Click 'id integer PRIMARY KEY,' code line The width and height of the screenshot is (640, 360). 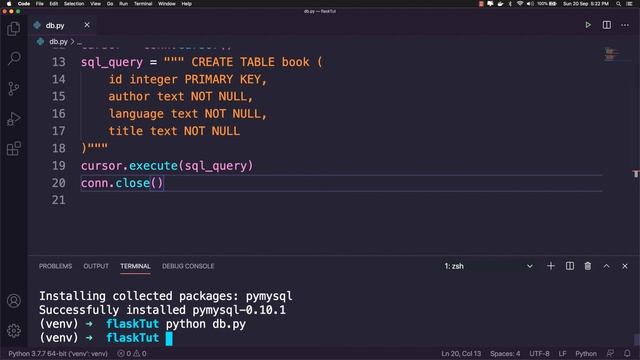pos(187,79)
